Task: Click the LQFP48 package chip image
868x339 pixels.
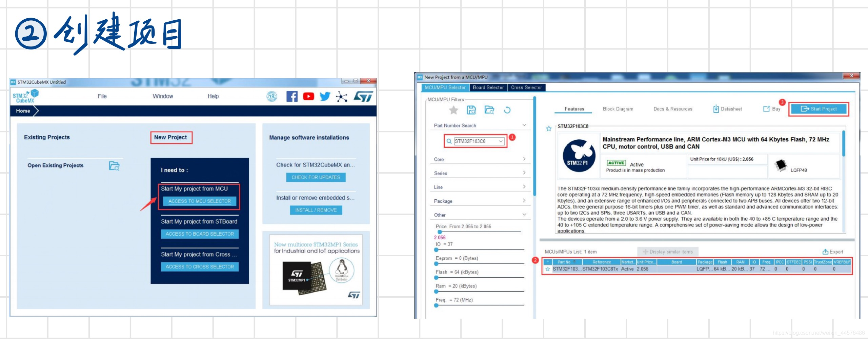Action: [x=781, y=165]
